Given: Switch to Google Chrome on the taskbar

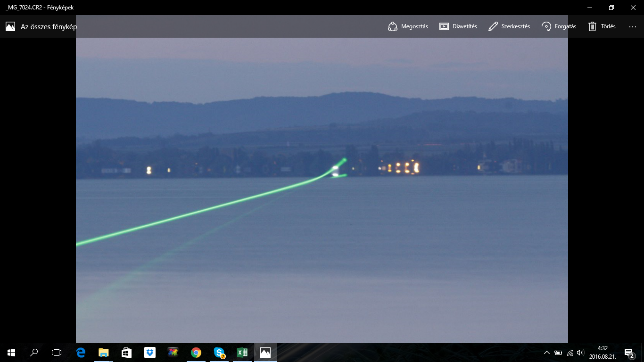Looking at the screenshot, I should point(196,352).
